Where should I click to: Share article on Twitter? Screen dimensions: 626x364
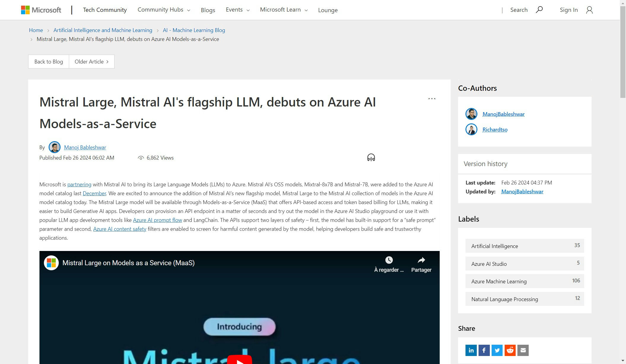[497, 350]
